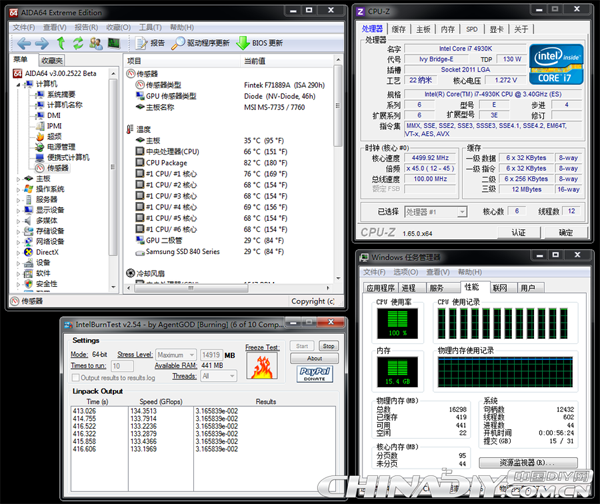Screen dimensions: 600x504
Task: Click the CPU-Z 认证 button
Action: tap(518, 233)
